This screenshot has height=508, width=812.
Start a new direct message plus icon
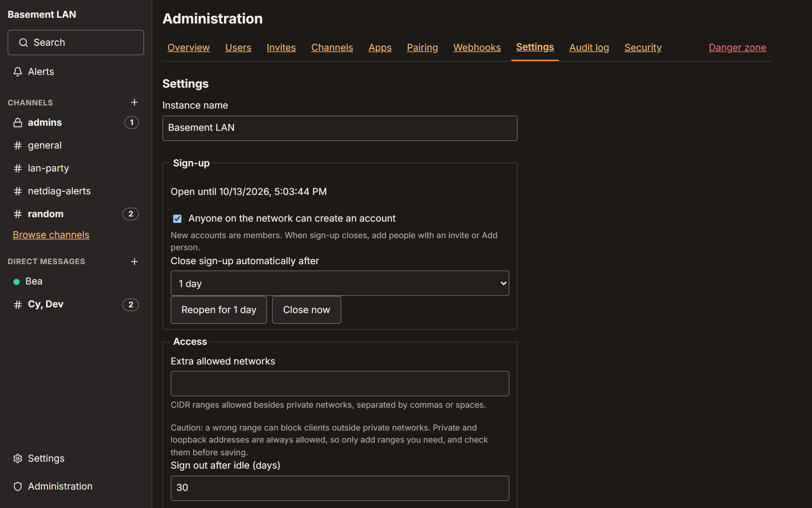(x=134, y=261)
